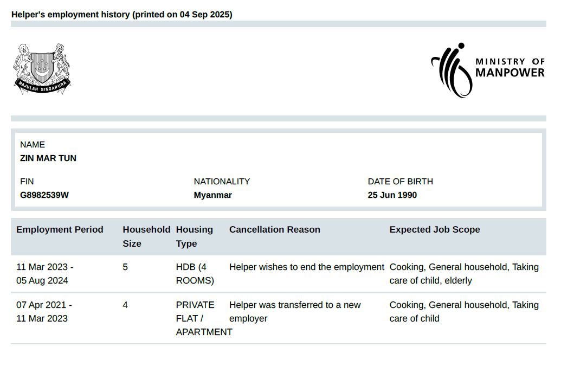561x392 pixels.
Task: Click the employment history page title
Action: click(121, 15)
